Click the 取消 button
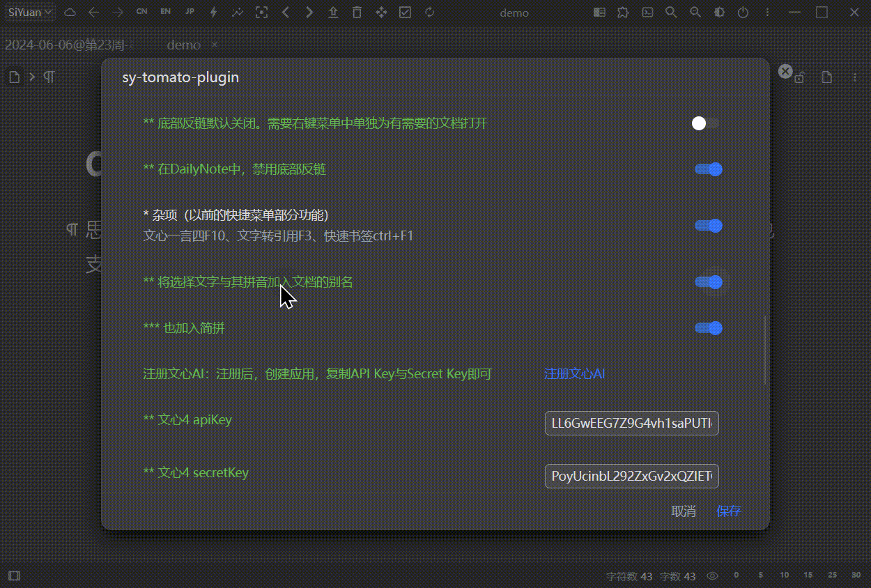This screenshot has height=588, width=871. point(684,511)
